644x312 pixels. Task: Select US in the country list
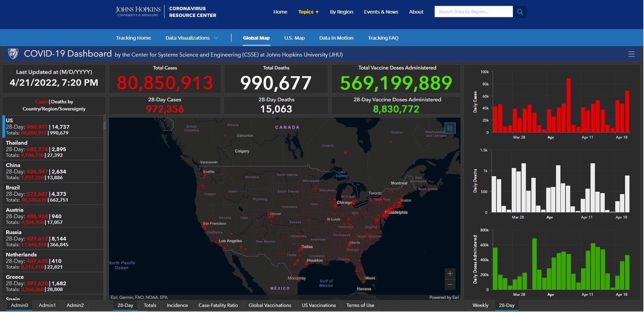pos(53,126)
